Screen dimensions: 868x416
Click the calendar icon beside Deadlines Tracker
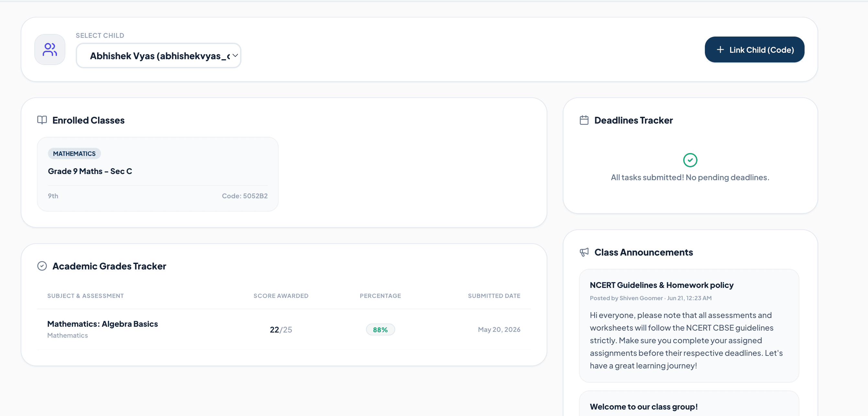(x=584, y=120)
